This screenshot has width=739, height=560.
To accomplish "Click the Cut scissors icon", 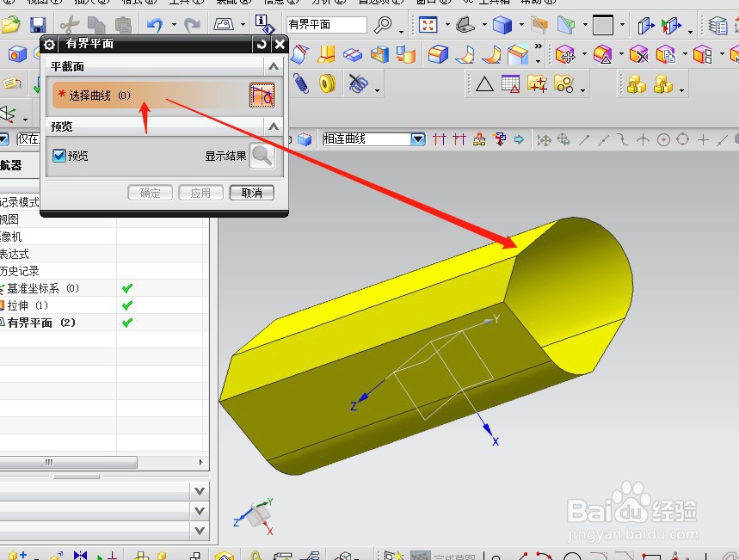I will tap(70, 25).
